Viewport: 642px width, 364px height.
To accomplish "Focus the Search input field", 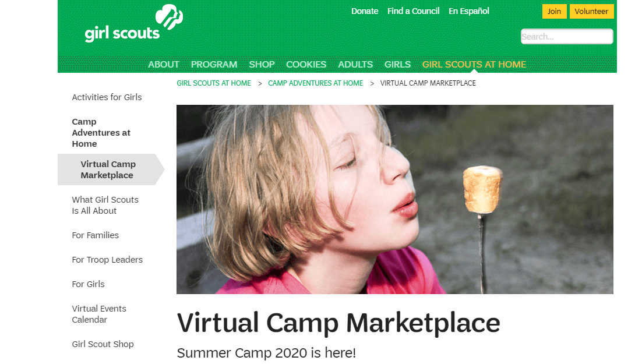I will pos(567,37).
